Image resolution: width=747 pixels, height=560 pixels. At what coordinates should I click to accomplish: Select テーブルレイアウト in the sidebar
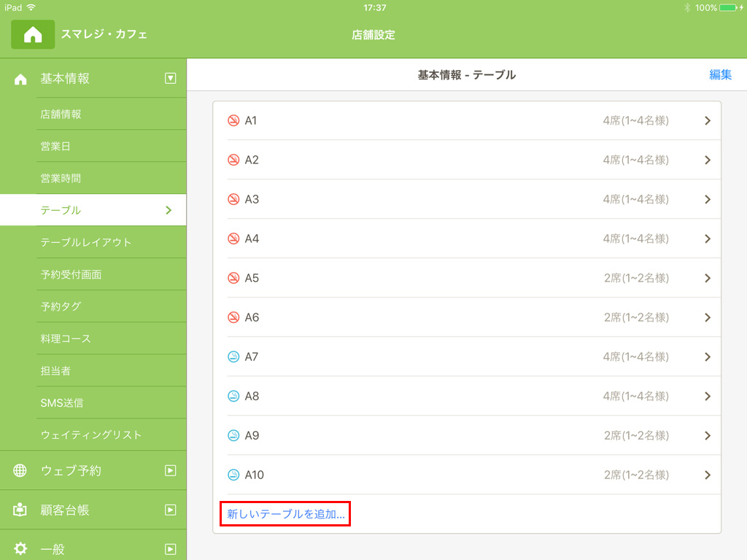[93, 242]
